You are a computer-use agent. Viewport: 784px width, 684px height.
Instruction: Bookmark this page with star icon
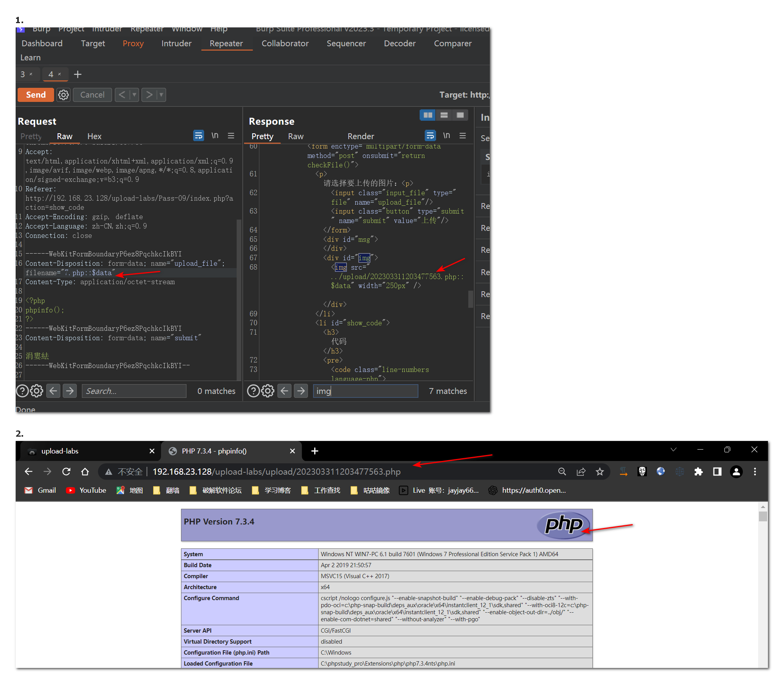point(599,472)
